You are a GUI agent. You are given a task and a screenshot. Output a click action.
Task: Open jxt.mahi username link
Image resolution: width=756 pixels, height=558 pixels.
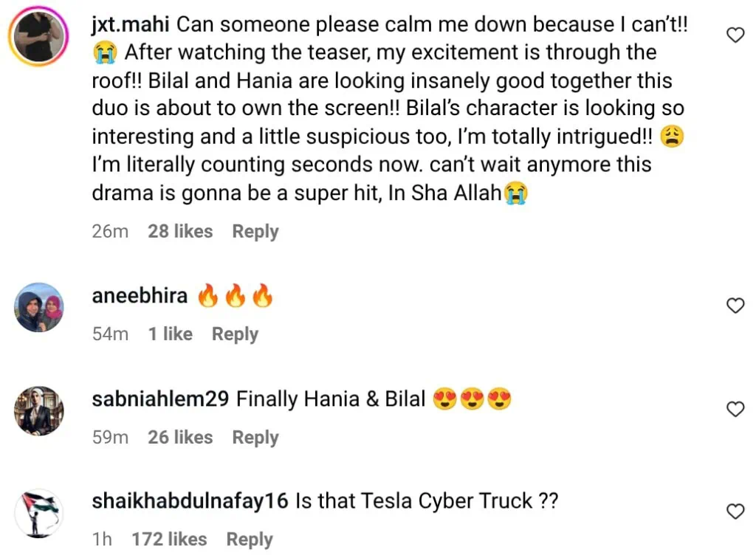pyautogui.click(x=131, y=24)
